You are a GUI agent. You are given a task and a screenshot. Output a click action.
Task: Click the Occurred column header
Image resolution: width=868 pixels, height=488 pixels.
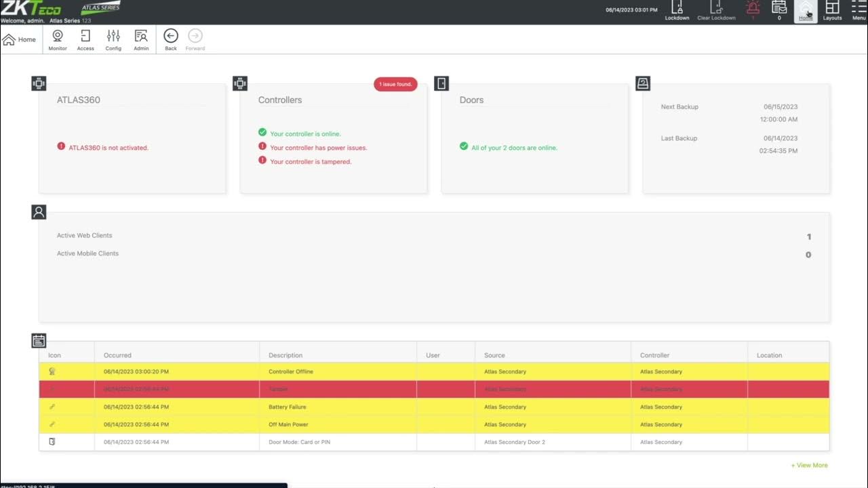[117, 355]
